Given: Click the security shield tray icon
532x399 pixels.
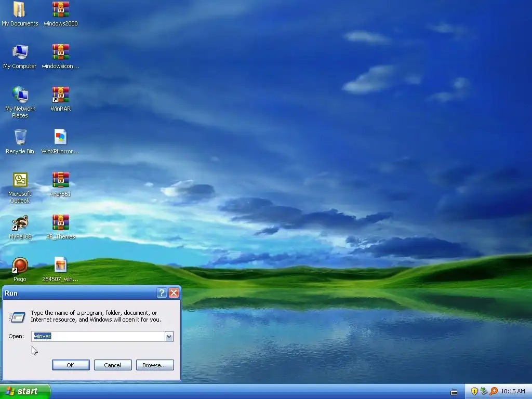Looking at the screenshot, I should pos(474,391).
